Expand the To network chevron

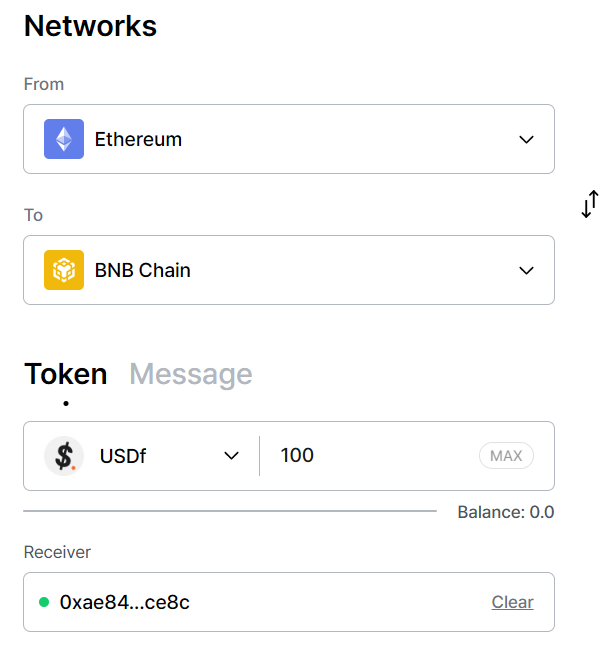[527, 271]
